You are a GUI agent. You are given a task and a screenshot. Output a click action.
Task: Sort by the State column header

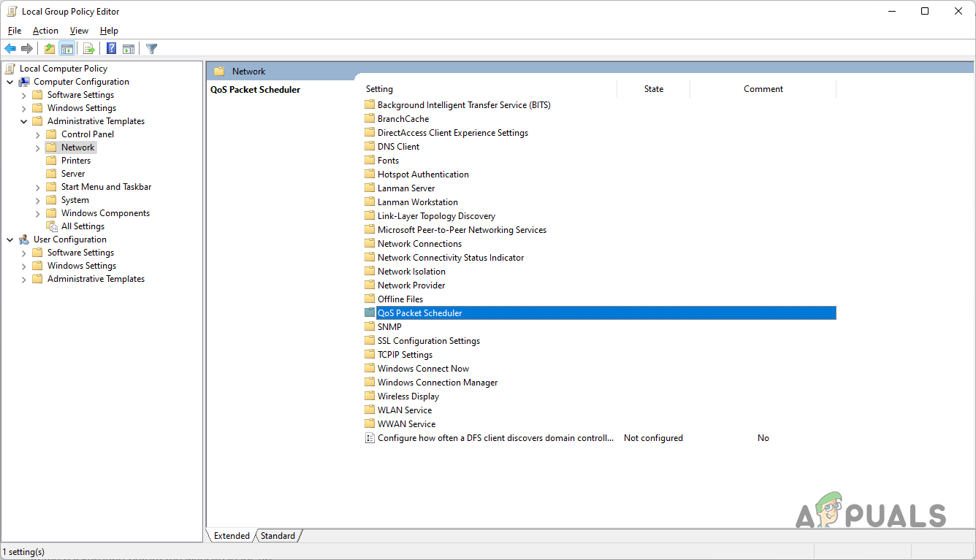click(x=654, y=89)
